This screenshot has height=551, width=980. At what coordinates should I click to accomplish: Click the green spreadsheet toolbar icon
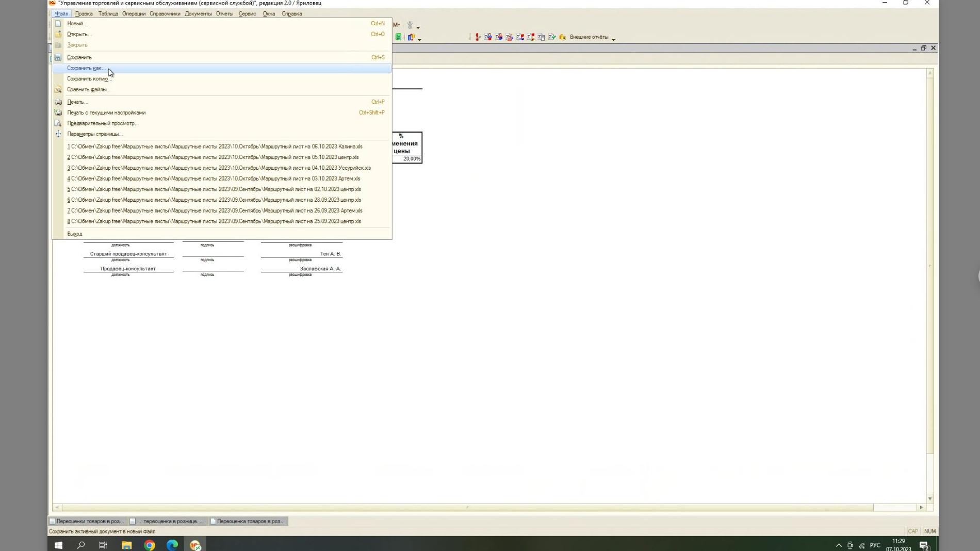(398, 37)
